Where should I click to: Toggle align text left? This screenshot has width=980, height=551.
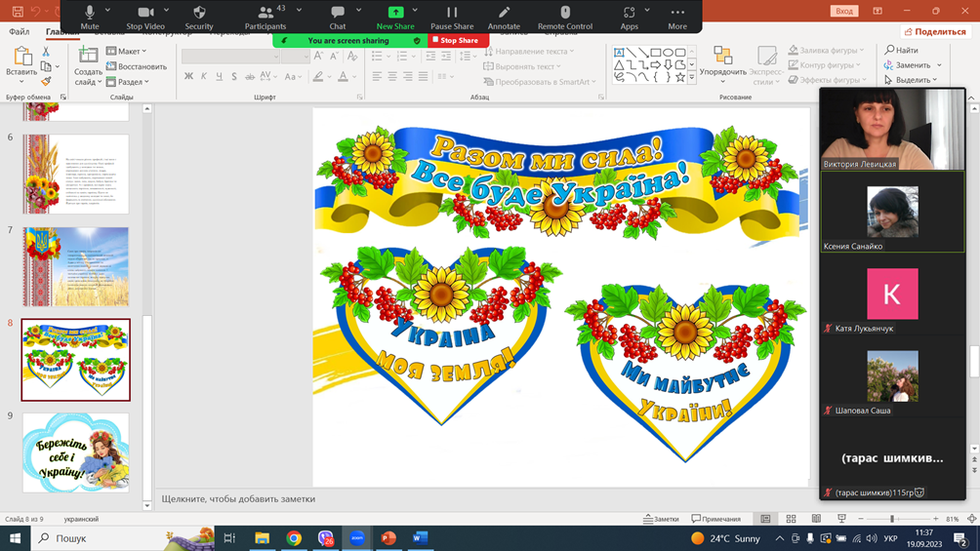376,76
